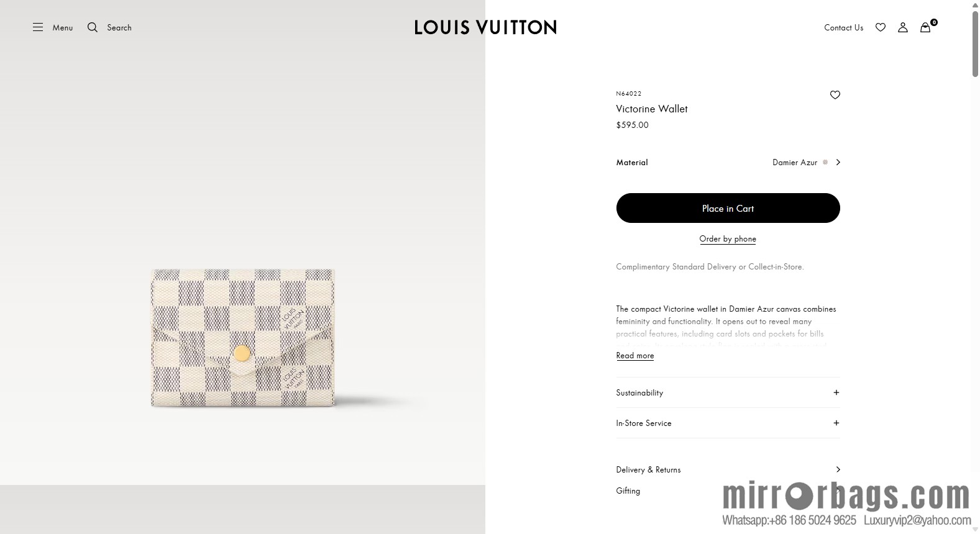This screenshot has width=980, height=534.
Task: Open the shopping bag cart icon
Action: pos(925,27)
